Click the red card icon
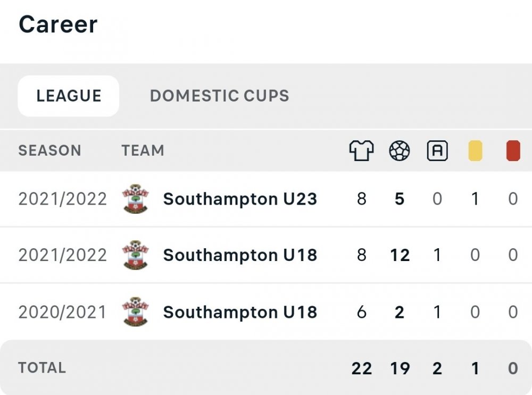Image resolution: width=532 pixels, height=395 pixels. tap(513, 151)
